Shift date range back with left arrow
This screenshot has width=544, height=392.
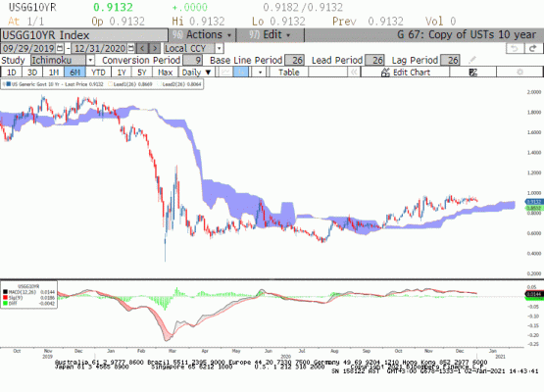(142, 48)
